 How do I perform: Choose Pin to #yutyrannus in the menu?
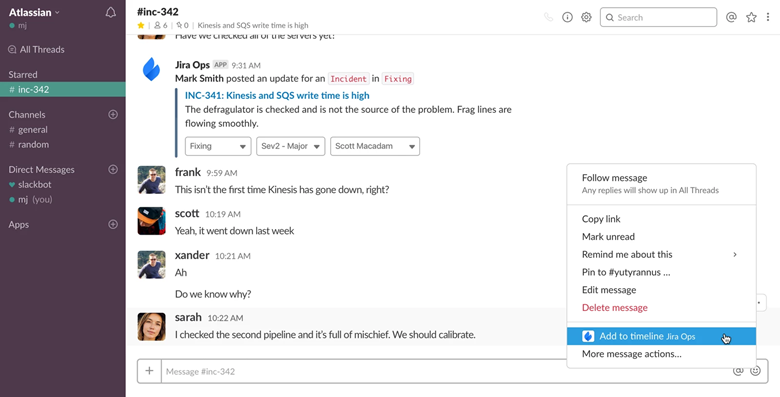(x=662, y=272)
